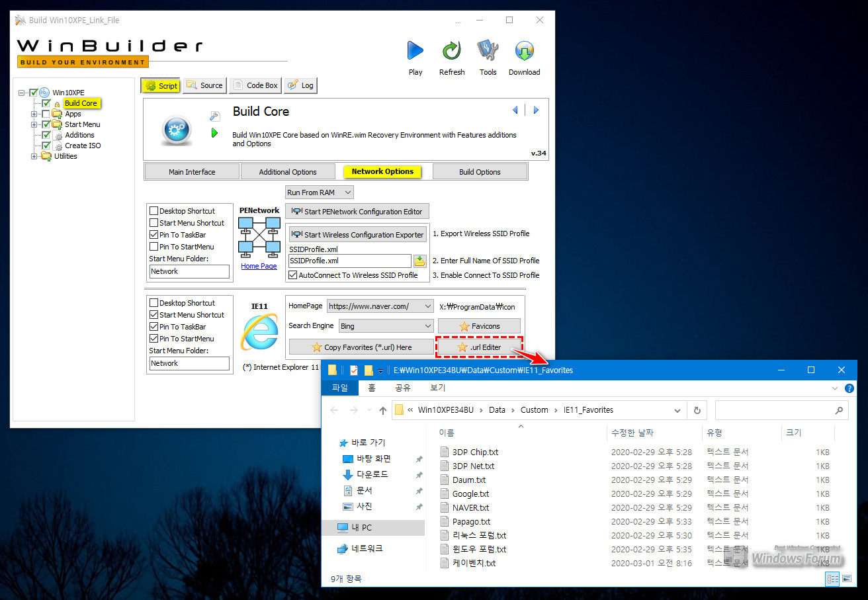
Task: Open the Search Engine Bing dropdown
Action: click(386, 326)
